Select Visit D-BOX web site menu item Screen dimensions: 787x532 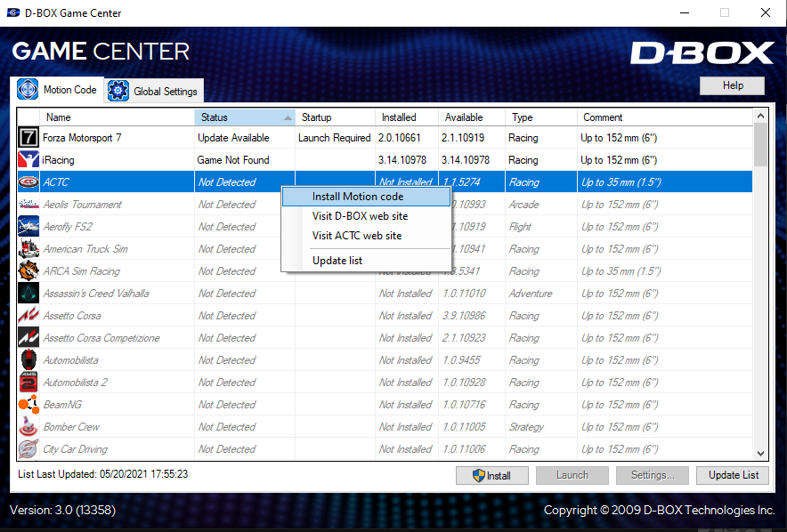[x=366, y=216]
